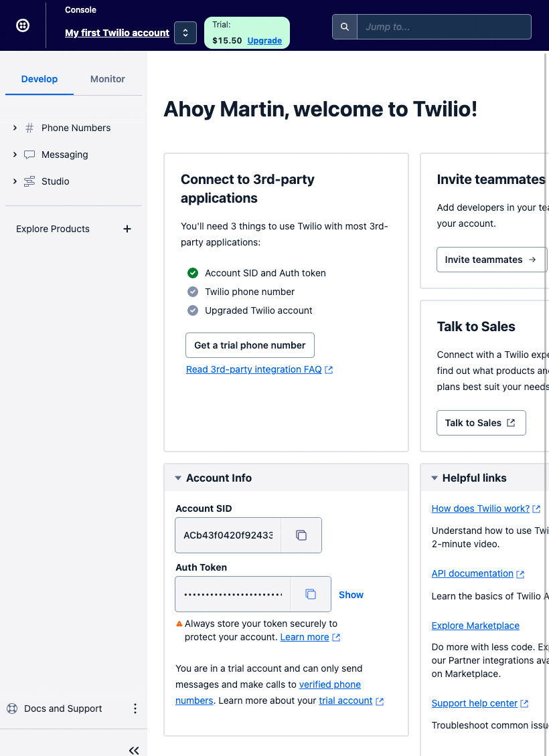Click the Console label in header
Viewport: 549px width, 756px height.
click(80, 9)
